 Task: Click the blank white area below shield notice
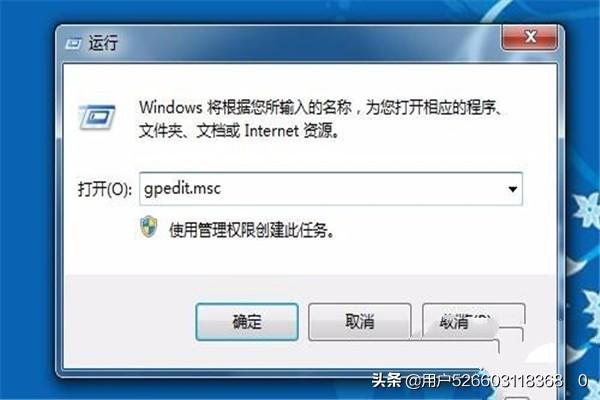pos(310,256)
